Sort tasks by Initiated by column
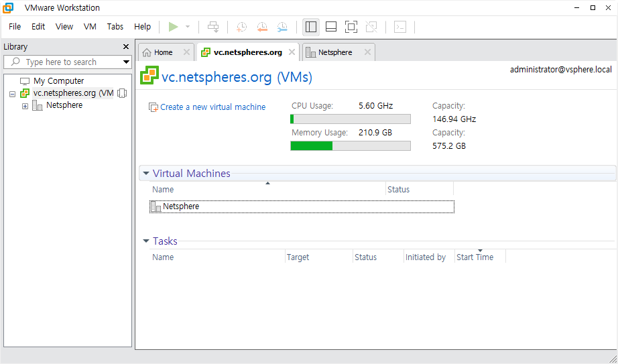 [x=429, y=257]
